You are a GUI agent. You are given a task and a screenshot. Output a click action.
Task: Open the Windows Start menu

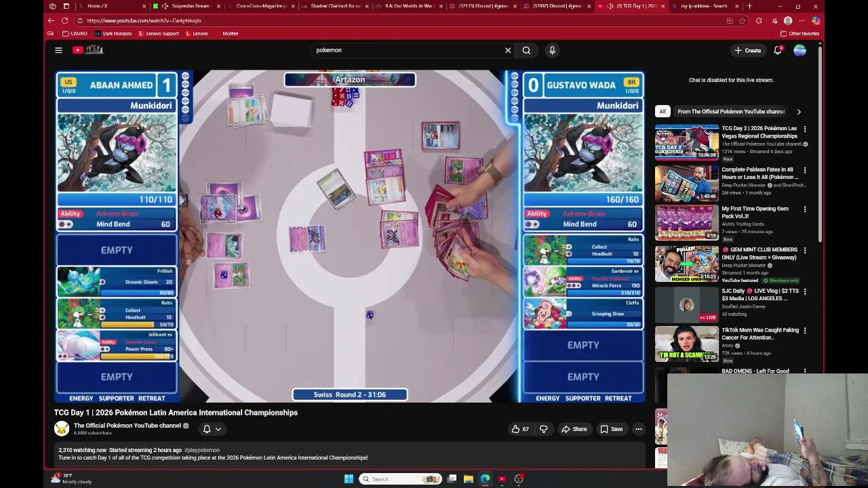(349, 479)
